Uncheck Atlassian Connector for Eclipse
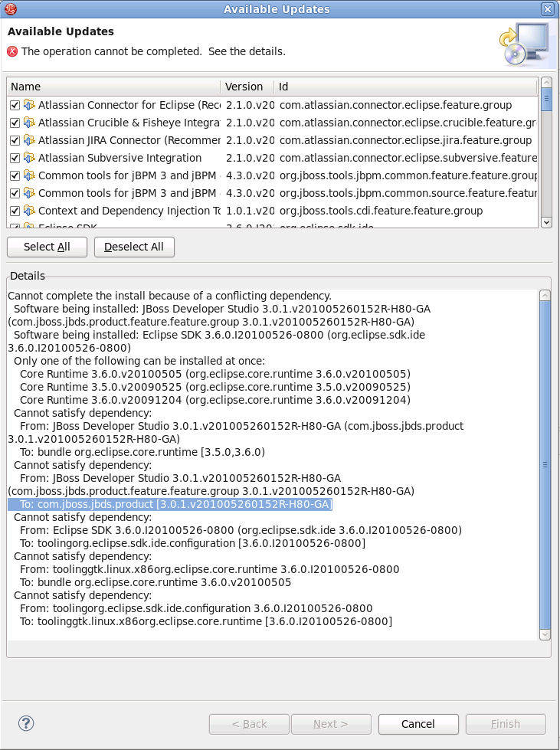The height and width of the screenshot is (750, 560). click(15, 105)
